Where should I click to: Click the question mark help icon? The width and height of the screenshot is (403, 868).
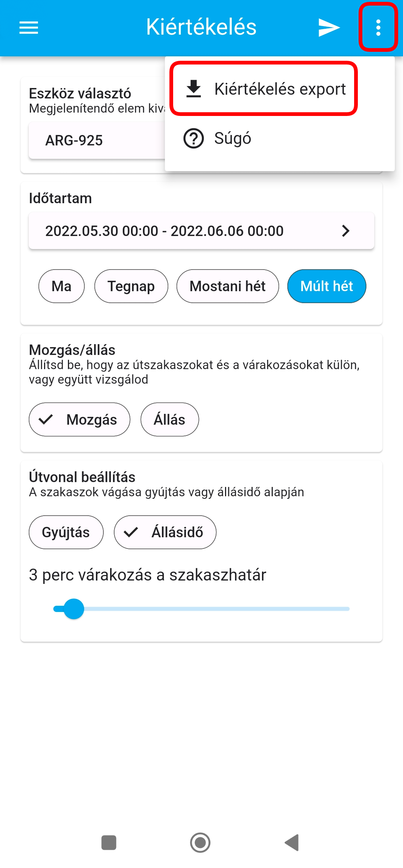click(x=194, y=138)
